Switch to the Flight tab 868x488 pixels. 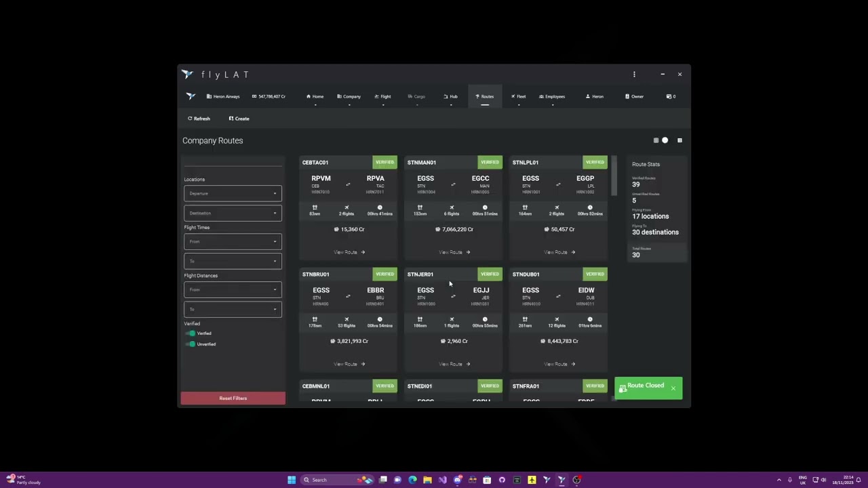(x=382, y=96)
